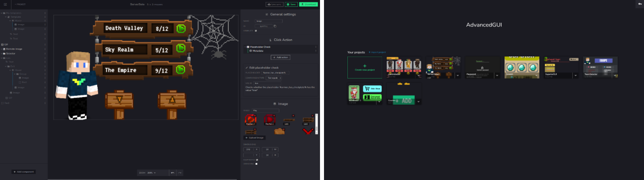Click the green play button beside Death Valley
Viewport: 644px width, 180px height.
(x=181, y=28)
